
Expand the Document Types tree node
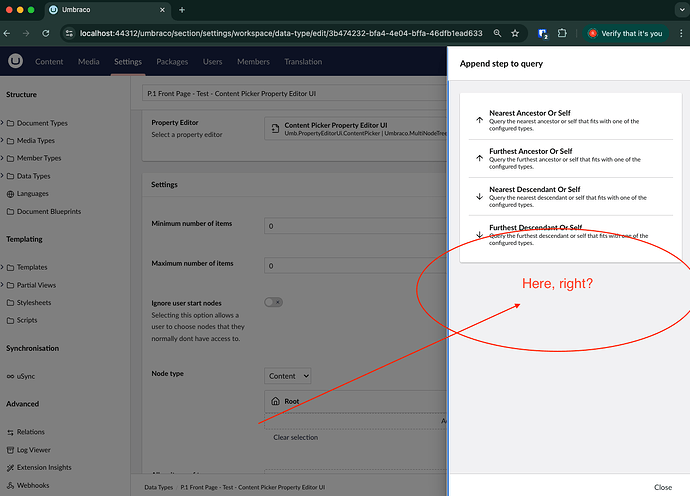point(2,123)
